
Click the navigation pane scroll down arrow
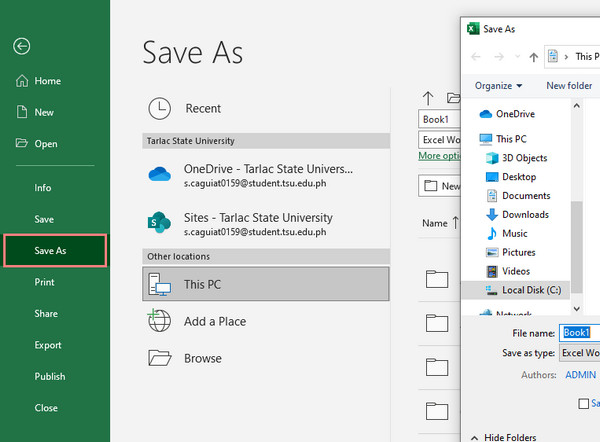[577, 308]
